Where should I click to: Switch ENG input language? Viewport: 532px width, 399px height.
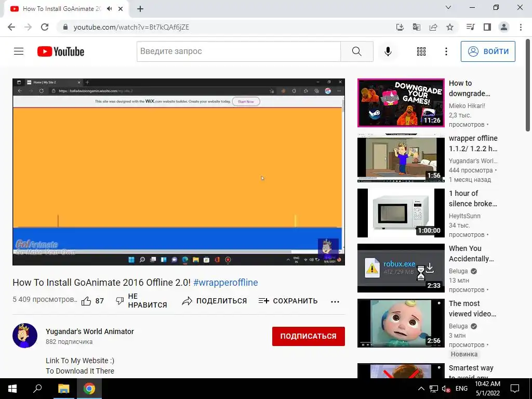[461, 389]
